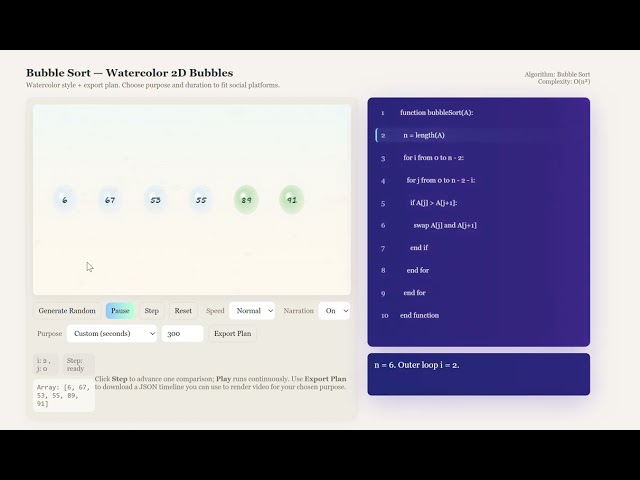Select the bubble labeled 67
The width and height of the screenshot is (640, 480).
point(110,200)
